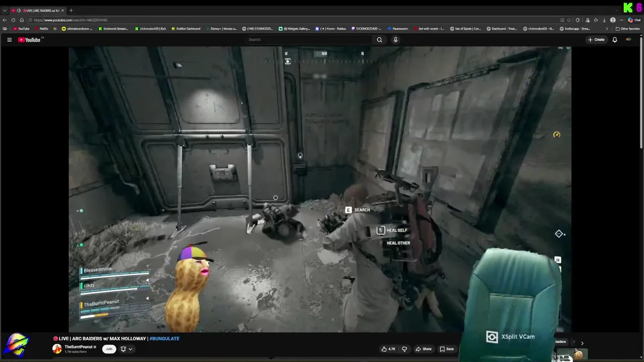Open Home - Roblox bookmark
Screen dimensions: 644x362
[x=331, y=29]
